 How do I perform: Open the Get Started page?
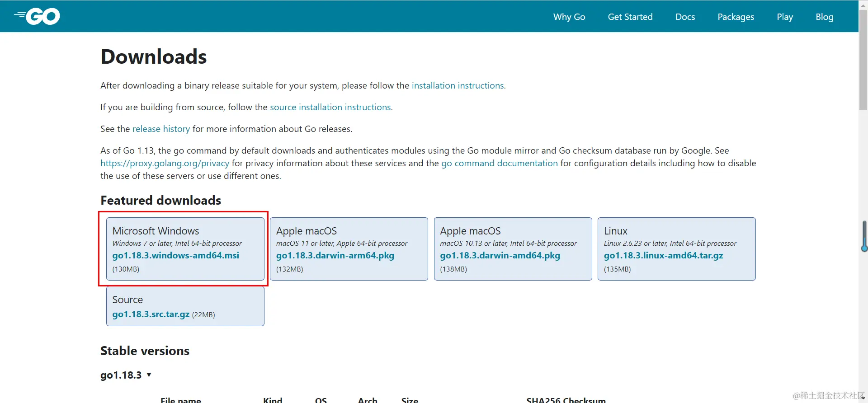tap(630, 17)
